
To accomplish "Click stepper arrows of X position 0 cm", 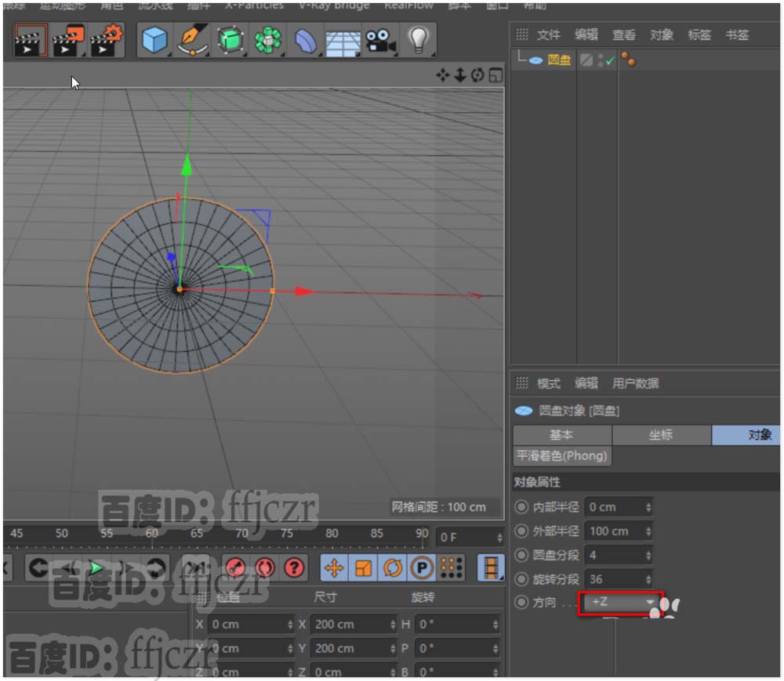I will 290,625.
